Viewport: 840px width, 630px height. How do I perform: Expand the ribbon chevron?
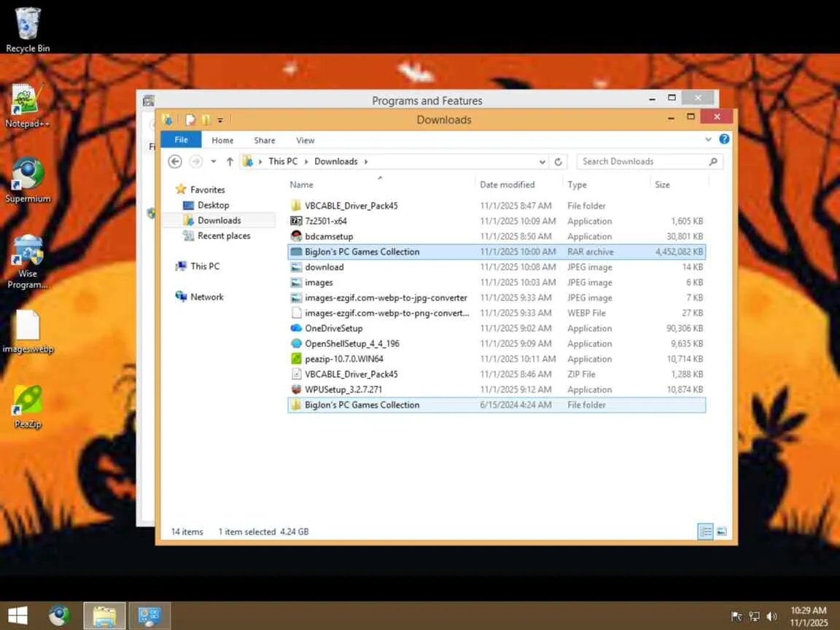coord(708,139)
